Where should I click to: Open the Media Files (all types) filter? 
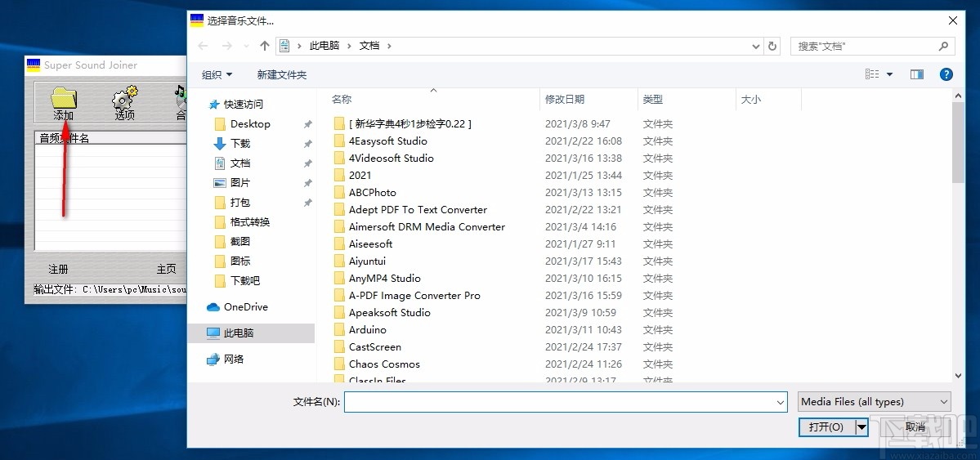click(x=875, y=402)
